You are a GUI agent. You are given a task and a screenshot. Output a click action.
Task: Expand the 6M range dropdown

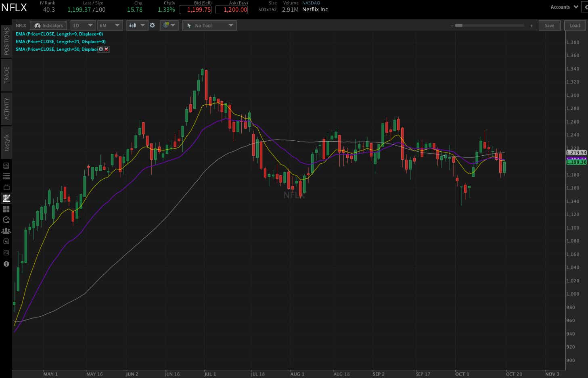(110, 25)
